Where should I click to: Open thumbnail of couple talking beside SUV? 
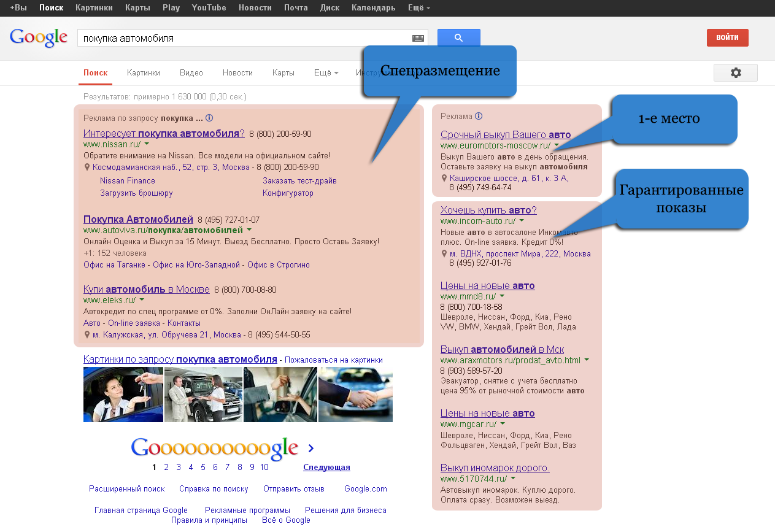pos(203,395)
